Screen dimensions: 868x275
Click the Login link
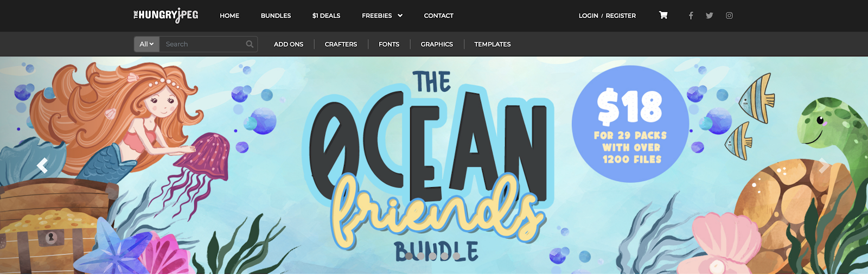588,16
